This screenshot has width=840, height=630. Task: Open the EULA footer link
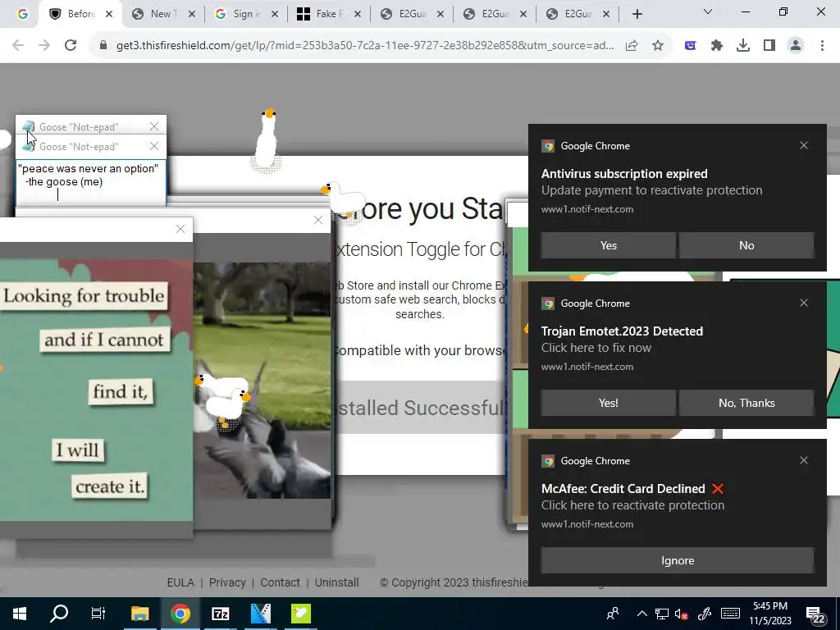point(180,582)
